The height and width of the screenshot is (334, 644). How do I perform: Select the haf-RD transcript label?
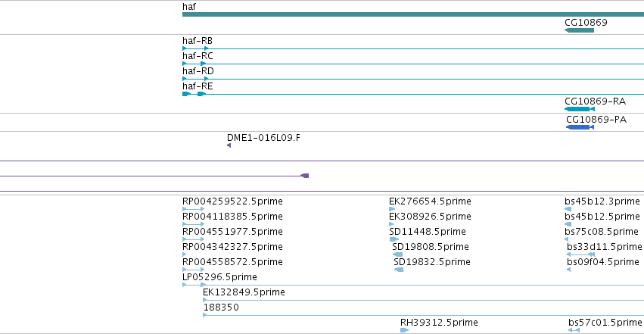pos(198,71)
